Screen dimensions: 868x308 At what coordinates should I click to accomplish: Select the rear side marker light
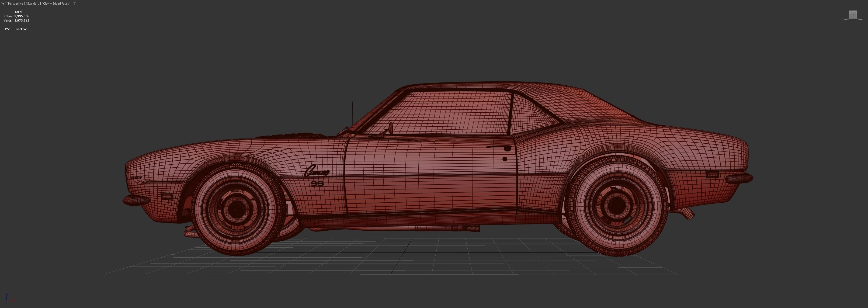[712, 175]
